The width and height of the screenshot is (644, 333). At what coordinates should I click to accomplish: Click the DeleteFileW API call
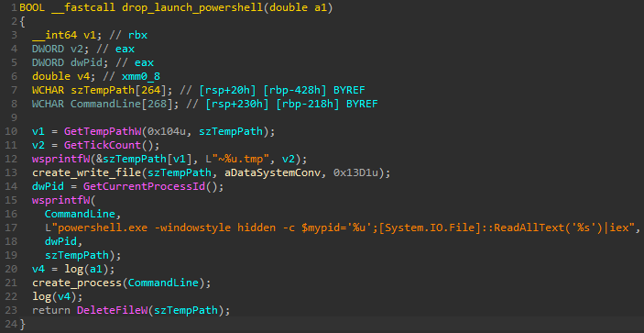(112, 310)
